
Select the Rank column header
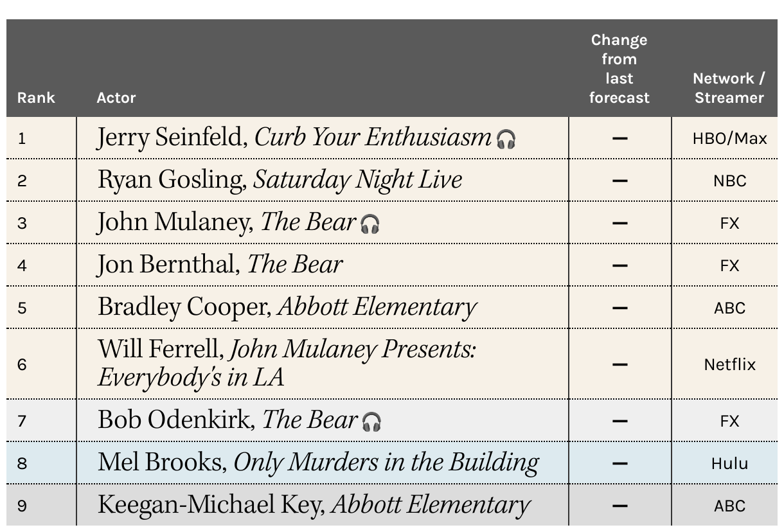[36, 98]
